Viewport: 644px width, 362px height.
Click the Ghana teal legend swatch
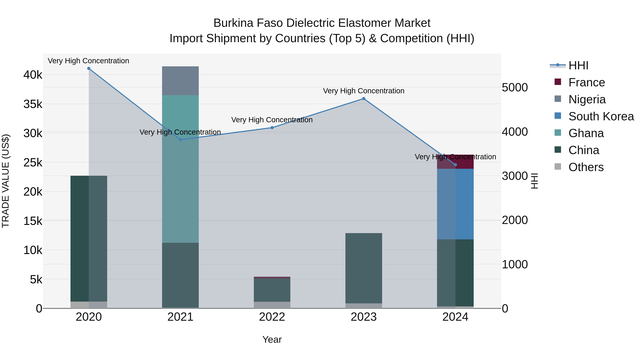click(x=558, y=132)
